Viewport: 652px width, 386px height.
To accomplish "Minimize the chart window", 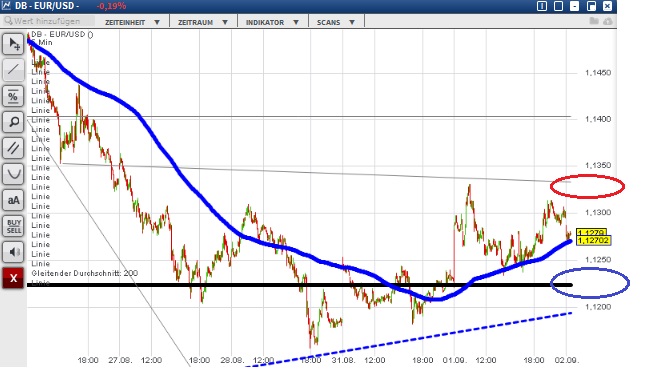I will point(575,6).
